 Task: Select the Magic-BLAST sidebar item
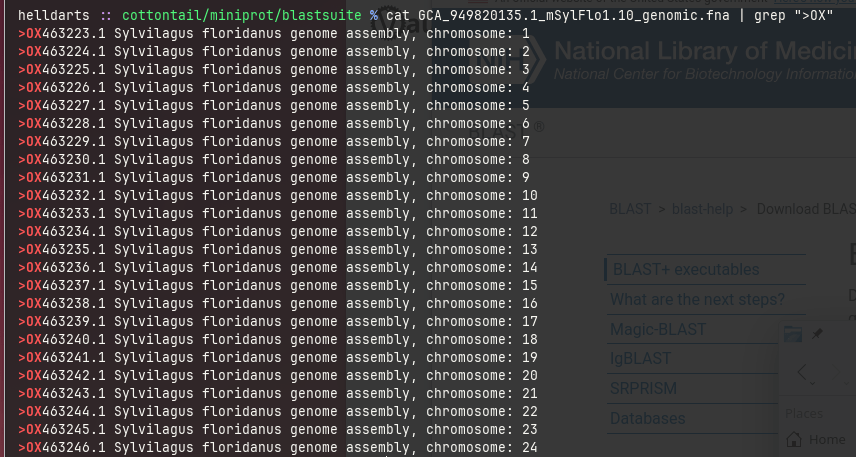[657, 329]
